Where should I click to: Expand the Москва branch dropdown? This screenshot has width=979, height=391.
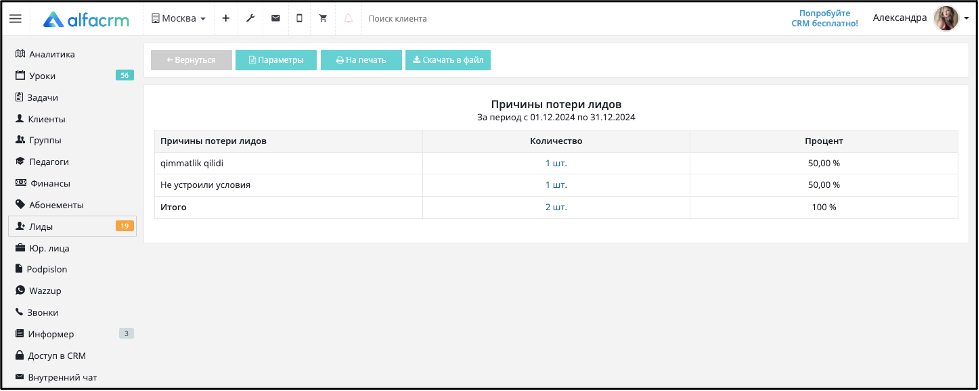tap(179, 19)
